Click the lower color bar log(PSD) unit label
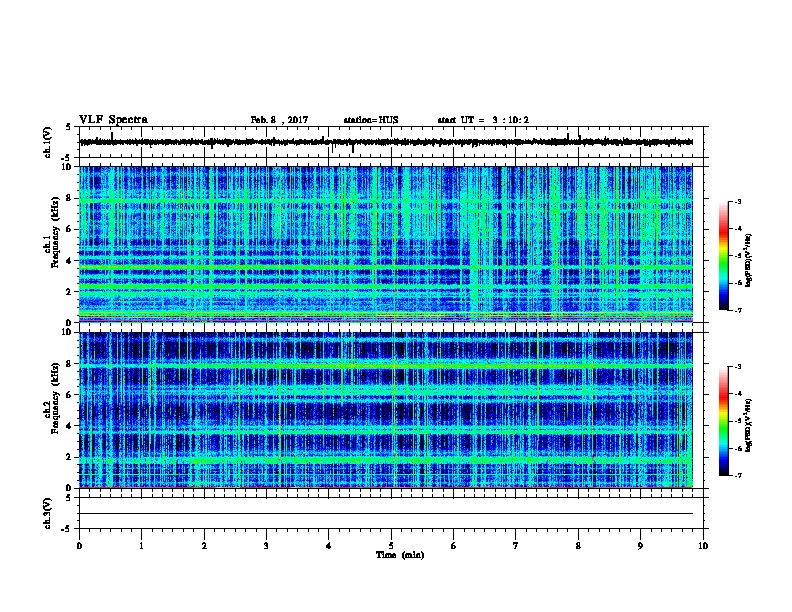The width and height of the screenshot is (792, 612). pyautogui.click(x=748, y=425)
